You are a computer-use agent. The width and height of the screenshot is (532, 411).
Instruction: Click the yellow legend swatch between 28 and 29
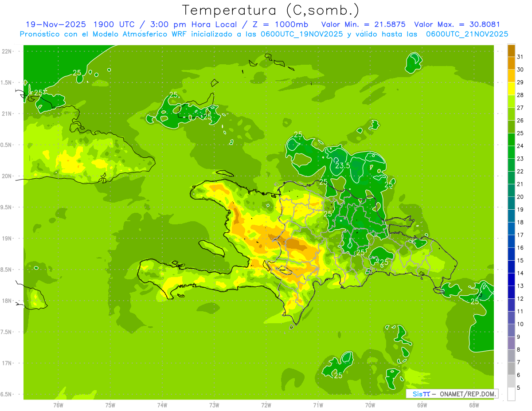511,89
